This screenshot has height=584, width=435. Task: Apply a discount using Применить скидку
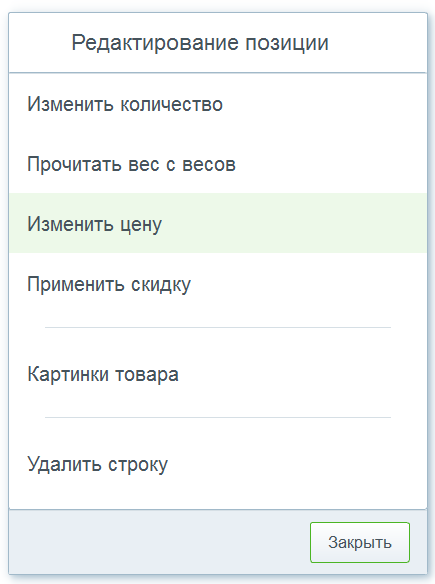(218, 284)
